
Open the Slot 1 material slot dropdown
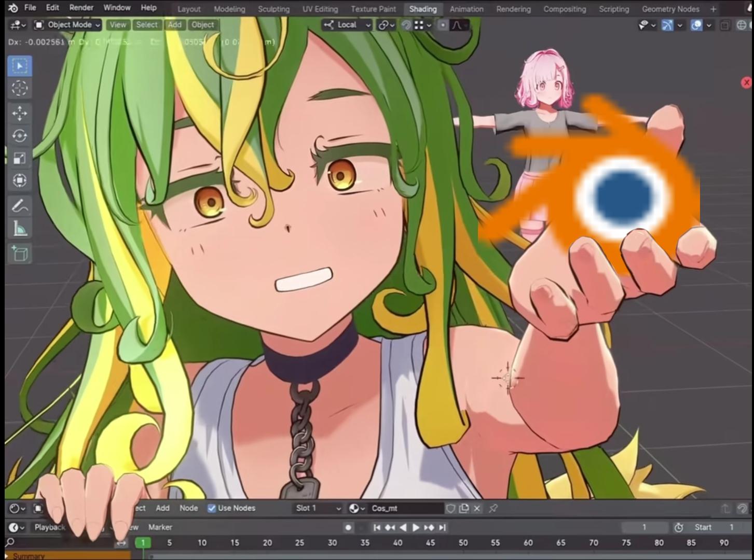[318, 508]
